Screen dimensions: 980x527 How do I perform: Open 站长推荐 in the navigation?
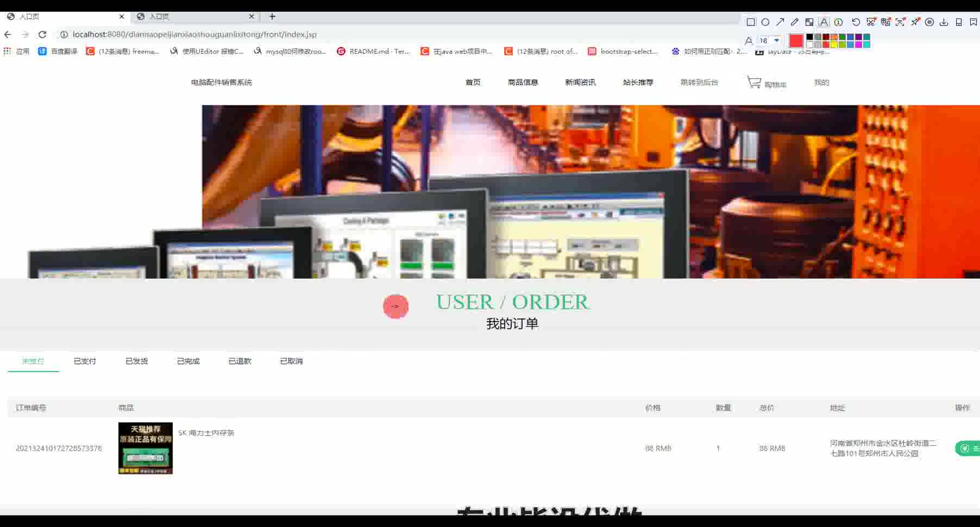pos(638,83)
